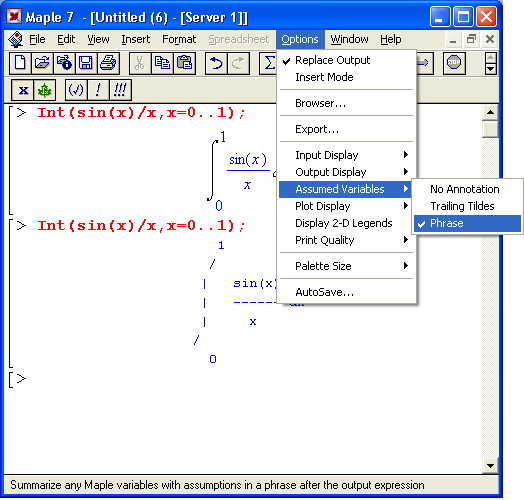Click the Maple 7 title bar application icon
The height and width of the screenshot is (500, 524).
(14, 16)
